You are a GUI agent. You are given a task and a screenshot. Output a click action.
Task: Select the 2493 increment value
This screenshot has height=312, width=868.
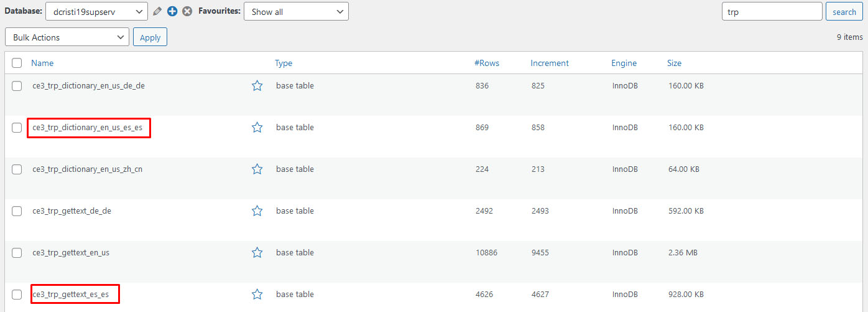540,211
